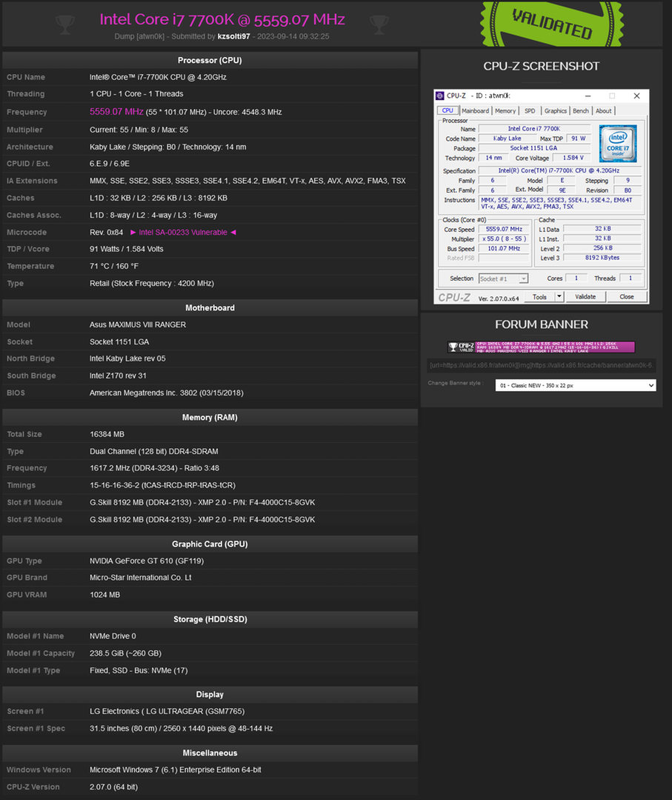Click 'Intel Z170 rev 31' south bridge text
Image resolution: width=672 pixels, height=800 pixels.
(x=118, y=376)
